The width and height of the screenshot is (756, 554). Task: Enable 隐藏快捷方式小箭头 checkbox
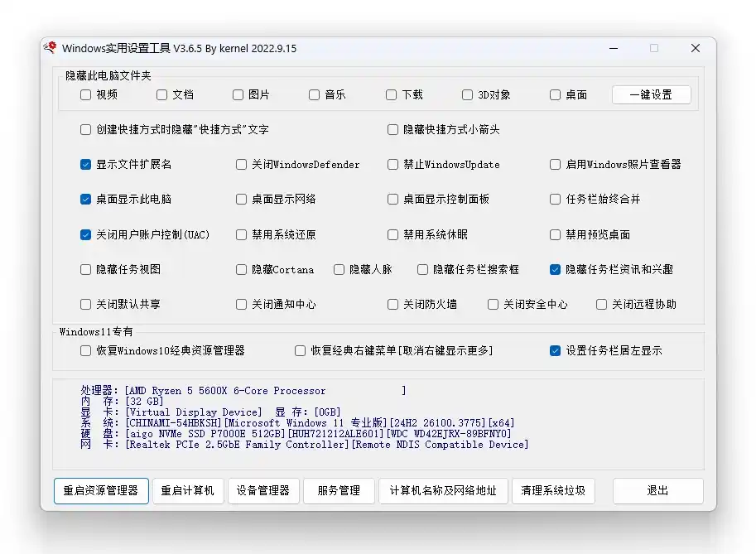click(x=393, y=130)
